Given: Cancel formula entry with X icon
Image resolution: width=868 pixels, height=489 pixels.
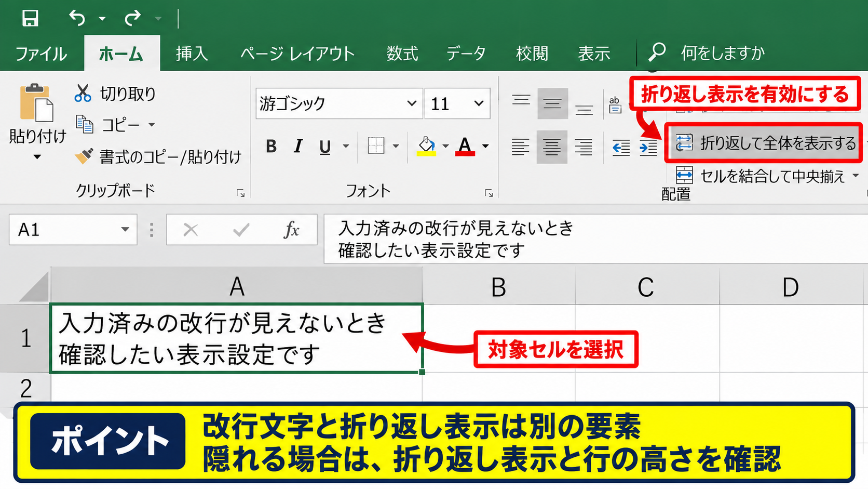Looking at the screenshot, I should [191, 229].
